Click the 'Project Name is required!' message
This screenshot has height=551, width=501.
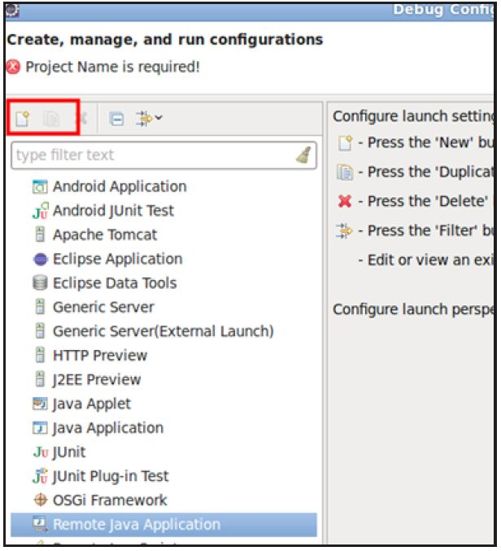113,67
